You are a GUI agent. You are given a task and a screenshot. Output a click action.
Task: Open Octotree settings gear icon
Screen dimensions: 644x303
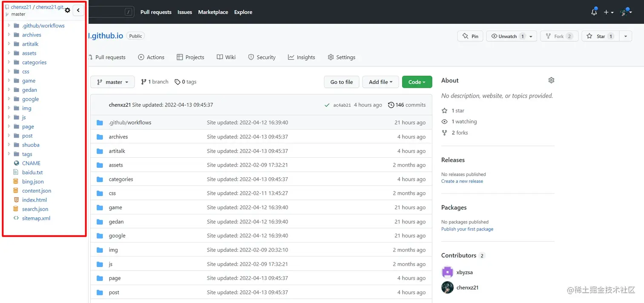67,10
